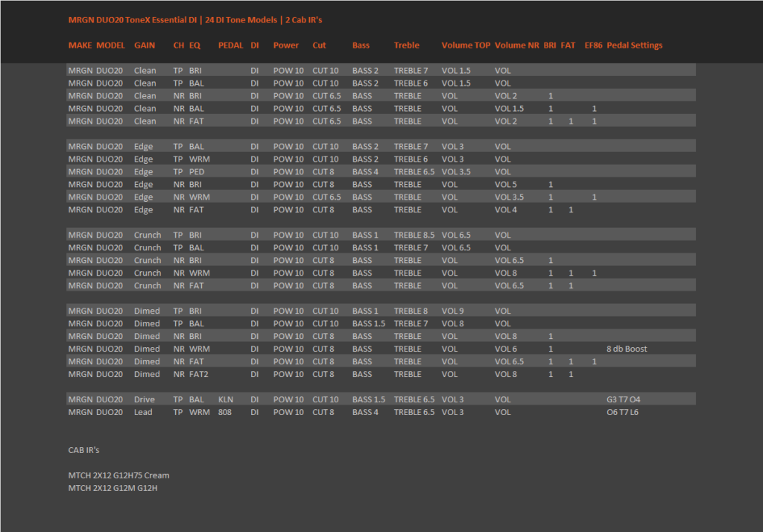
Task: Click 'VOL 8' in Crunch NR WRM row
Action: pyautogui.click(x=506, y=273)
